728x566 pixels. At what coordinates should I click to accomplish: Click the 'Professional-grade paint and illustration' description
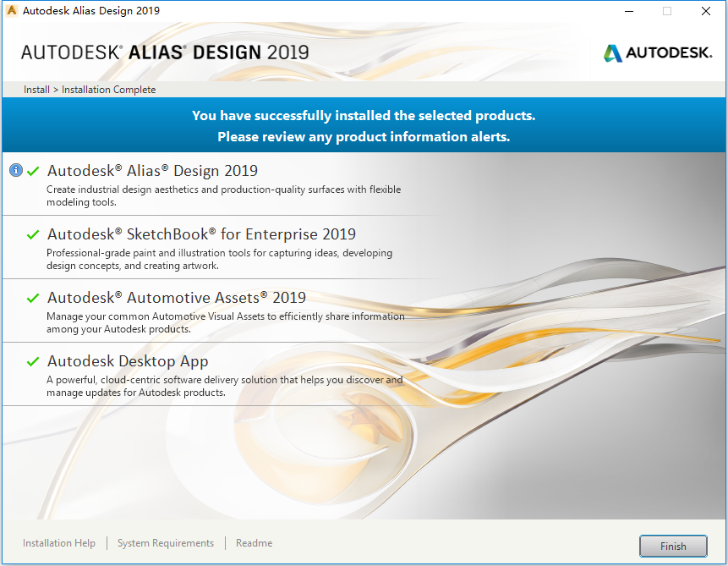tap(219, 259)
